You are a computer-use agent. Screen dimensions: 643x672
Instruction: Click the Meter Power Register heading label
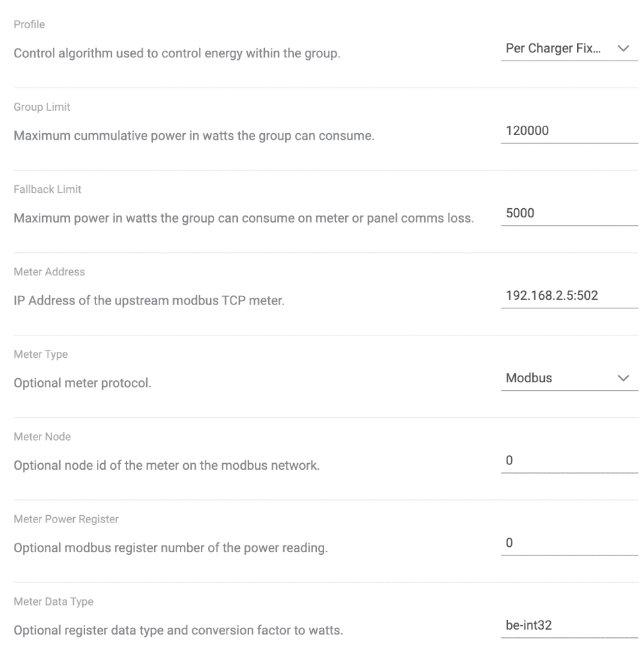[66, 519]
